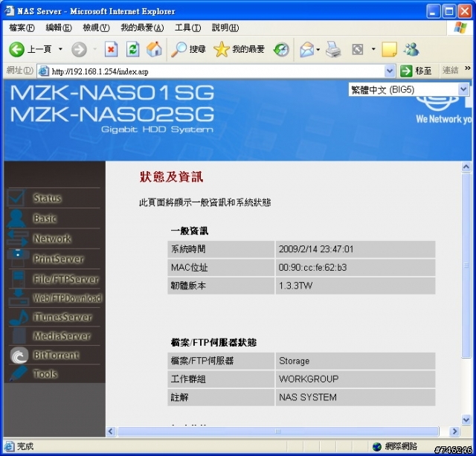
Task: Click the MediaServer icon in sidebar
Action: (x=19, y=335)
